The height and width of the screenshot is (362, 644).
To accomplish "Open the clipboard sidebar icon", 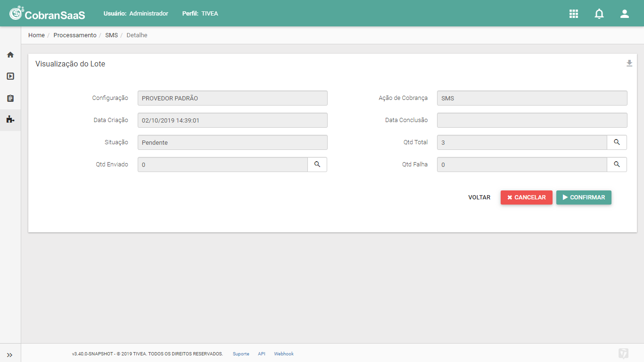I will pyautogui.click(x=10, y=98).
